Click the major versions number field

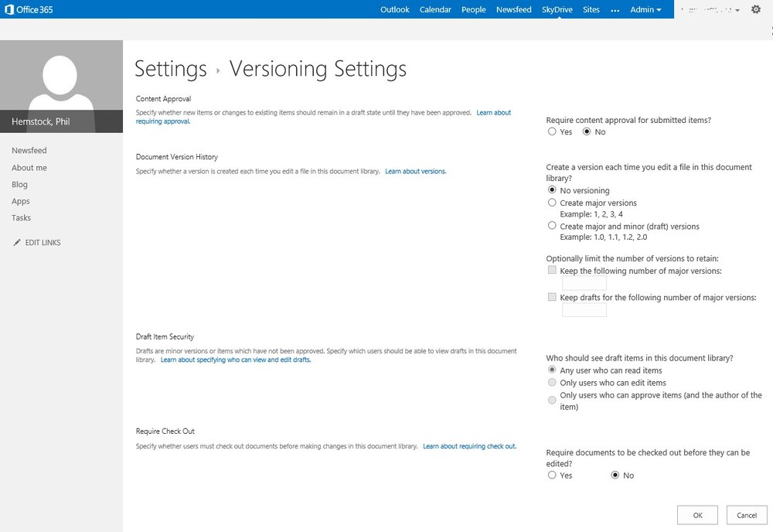tap(584, 283)
